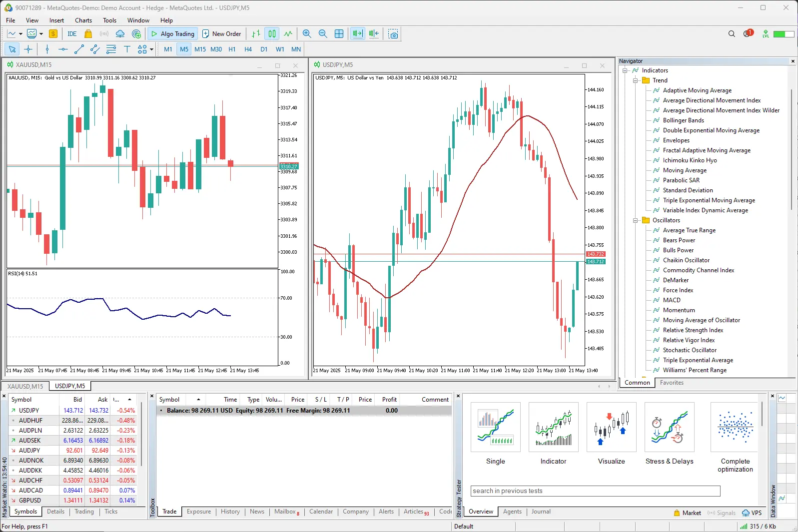Switch chart to line chart type

[x=288, y=34]
